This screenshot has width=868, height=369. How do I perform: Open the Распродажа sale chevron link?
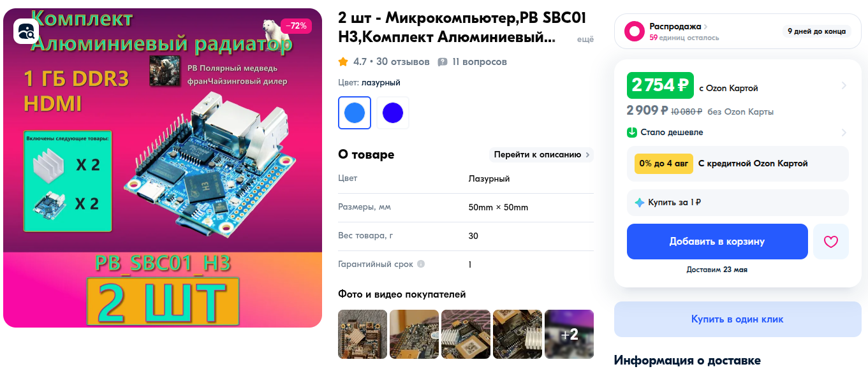(706, 27)
